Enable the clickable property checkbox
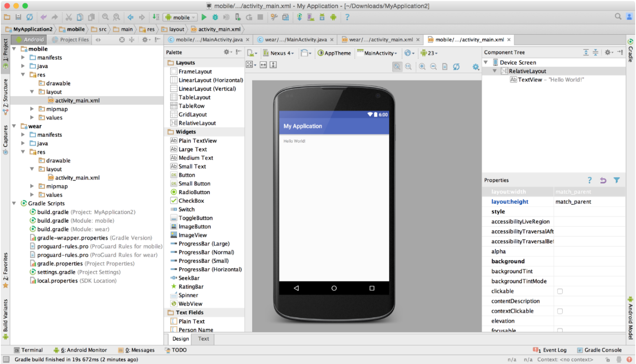This screenshot has height=364, width=636. [560, 291]
